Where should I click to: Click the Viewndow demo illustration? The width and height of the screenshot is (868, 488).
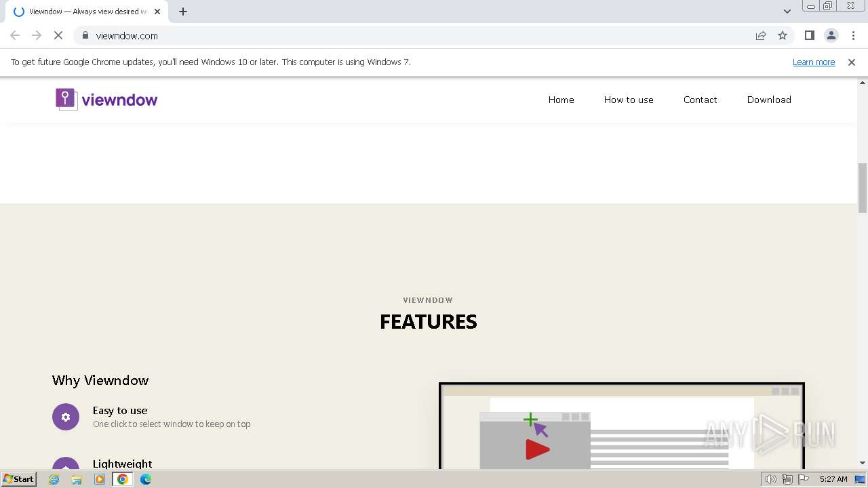(x=622, y=426)
